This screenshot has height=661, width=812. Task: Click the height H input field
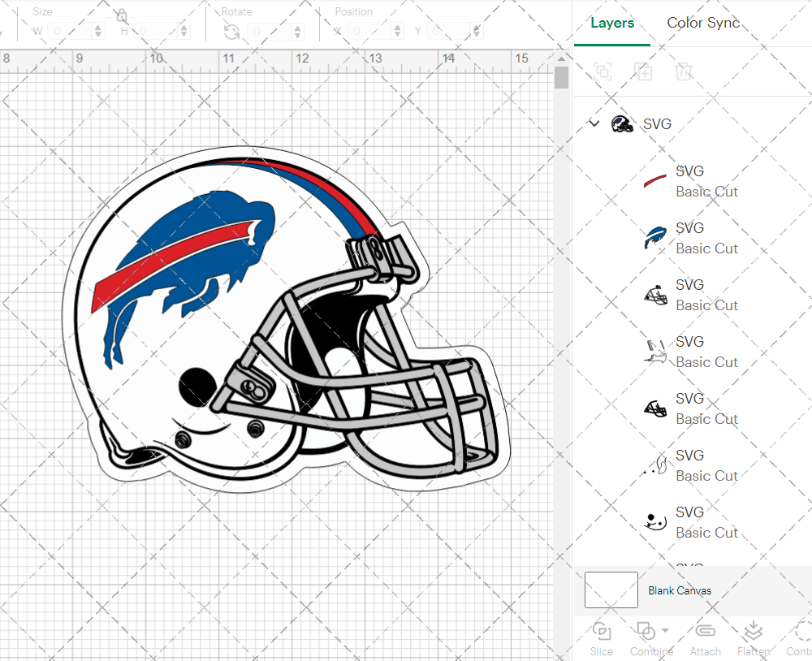pyautogui.click(x=157, y=32)
